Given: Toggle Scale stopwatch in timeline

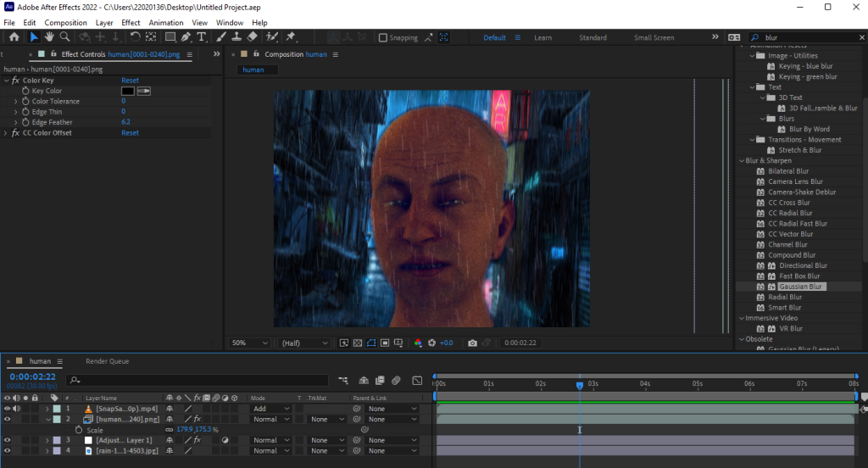Looking at the screenshot, I should pos(79,430).
